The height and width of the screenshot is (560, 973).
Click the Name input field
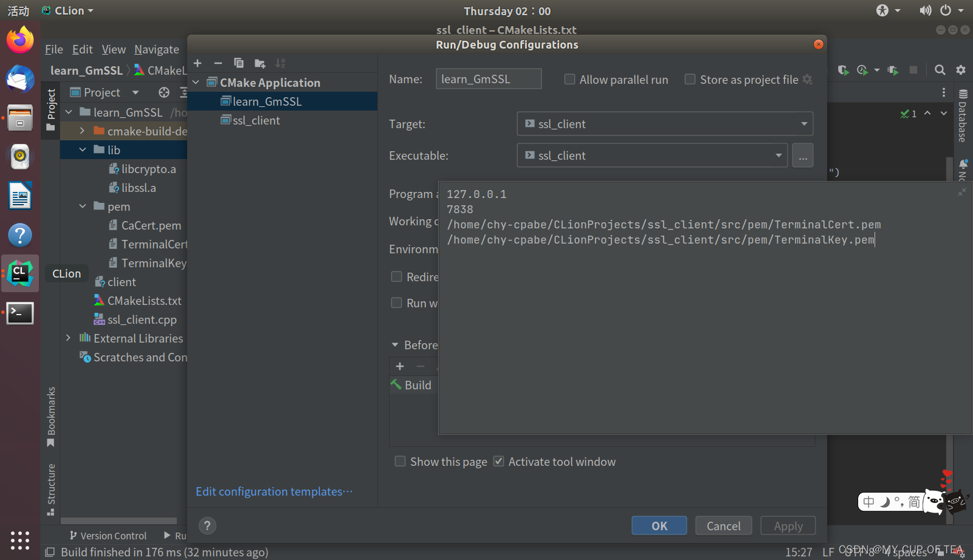click(x=489, y=79)
